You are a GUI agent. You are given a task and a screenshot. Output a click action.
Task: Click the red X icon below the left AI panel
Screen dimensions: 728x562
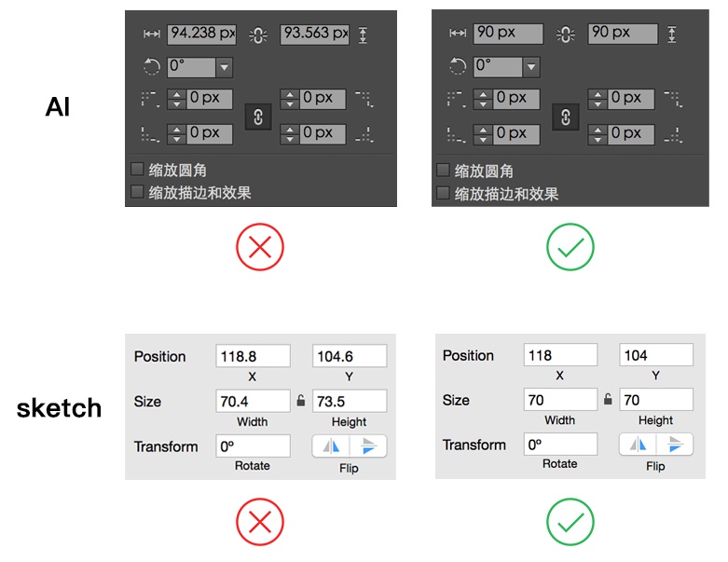(260, 248)
